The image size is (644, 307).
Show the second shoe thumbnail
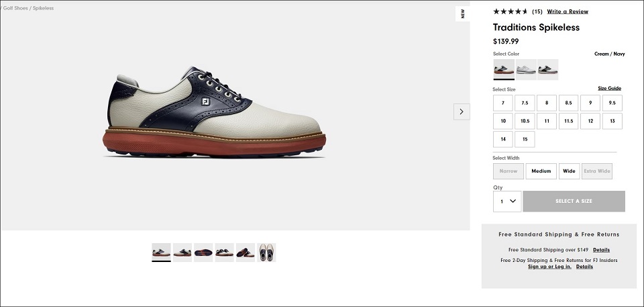click(x=182, y=253)
